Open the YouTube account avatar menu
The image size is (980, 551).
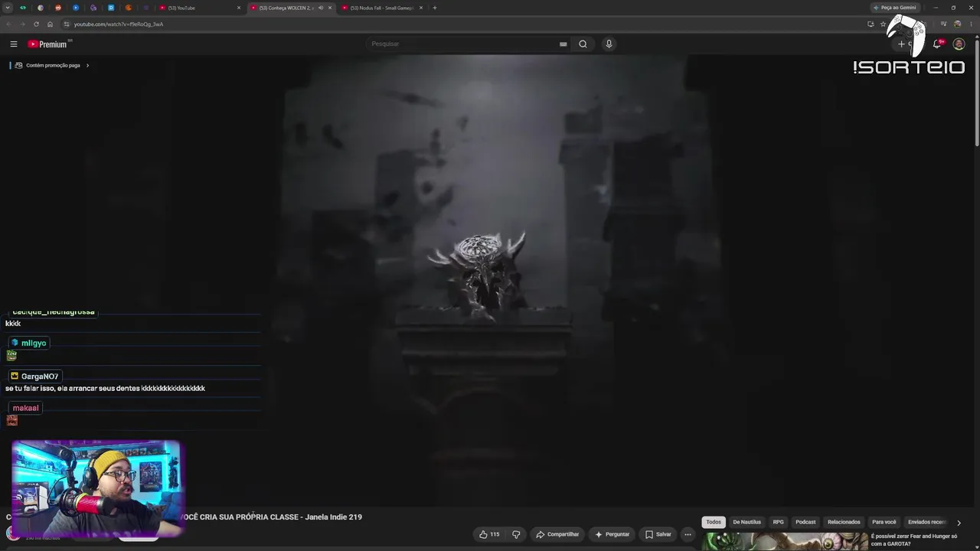tap(959, 44)
